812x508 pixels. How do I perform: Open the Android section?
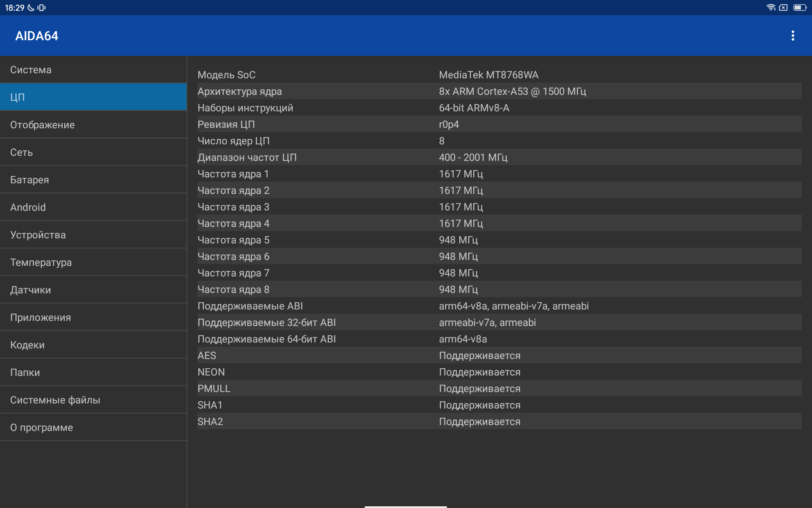(93, 207)
